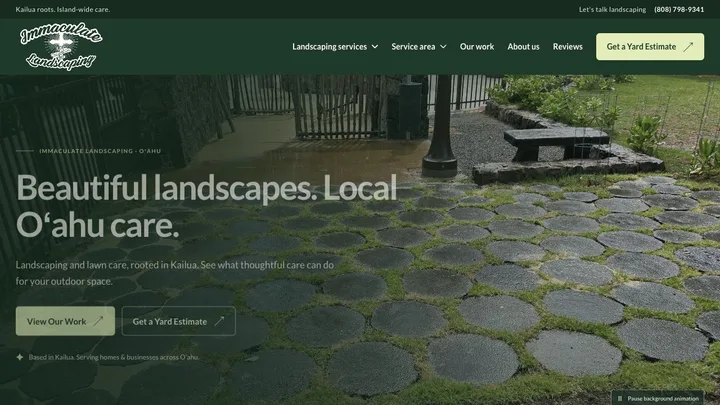
Task: Click the arrow icon in header estimate button
Action: 688,47
